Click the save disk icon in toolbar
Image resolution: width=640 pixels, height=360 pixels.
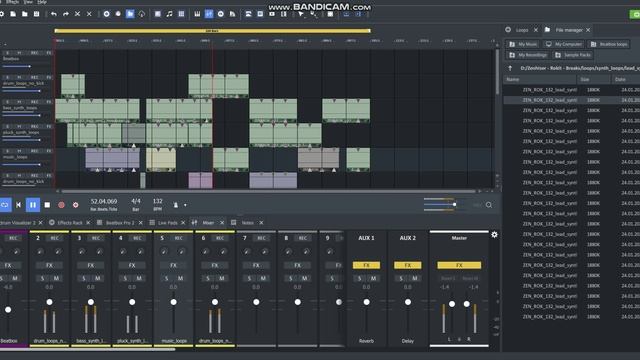pyautogui.click(x=36, y=14)
